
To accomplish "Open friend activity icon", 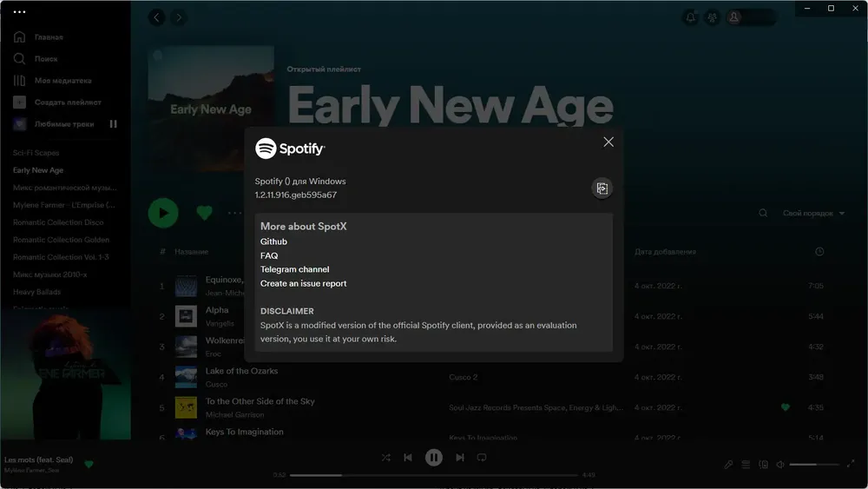I will point(712,17).
